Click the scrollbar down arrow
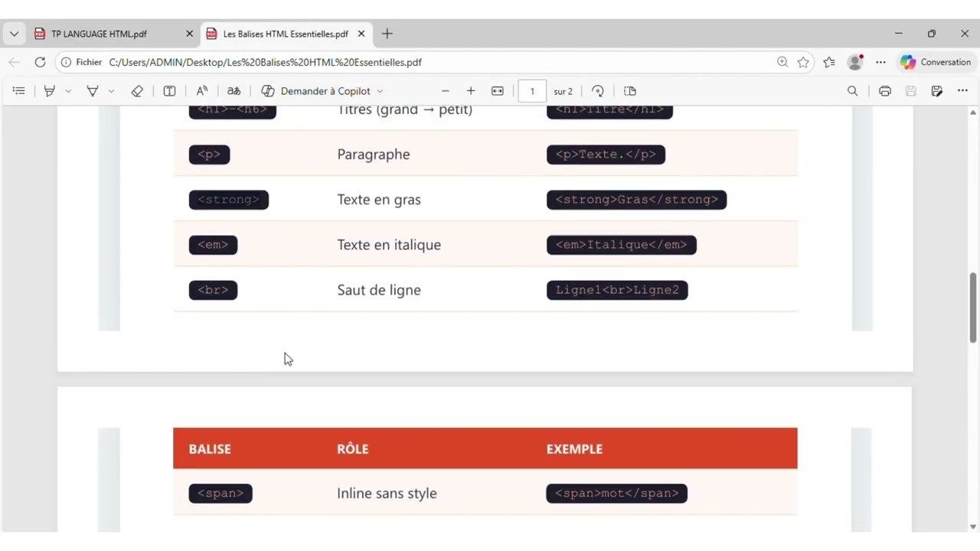Screen dimensions: 980x551 [973, 527]
